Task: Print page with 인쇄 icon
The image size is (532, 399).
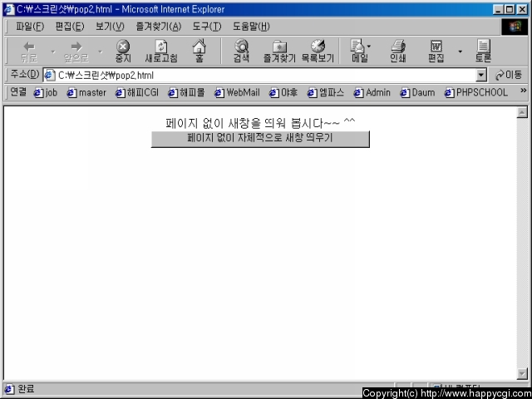Action: (x=398, y=52)
